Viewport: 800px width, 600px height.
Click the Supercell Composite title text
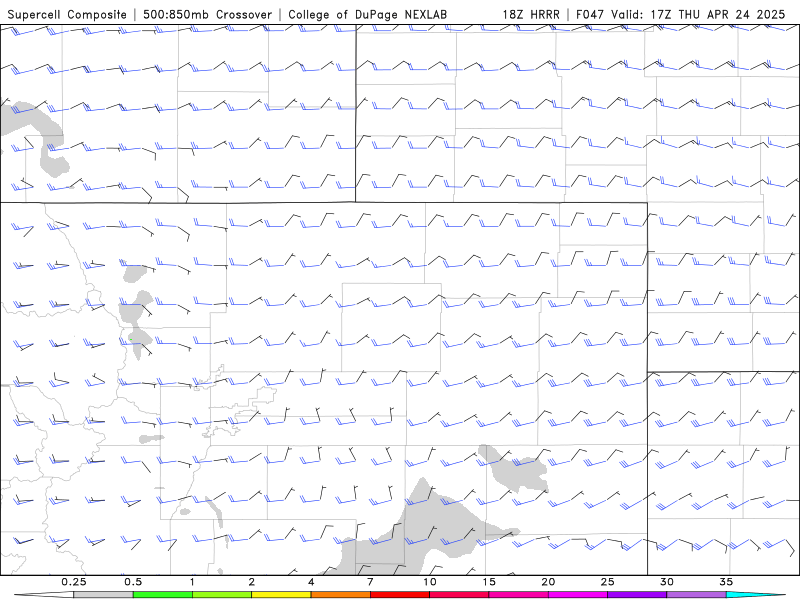tap(67, 14)
